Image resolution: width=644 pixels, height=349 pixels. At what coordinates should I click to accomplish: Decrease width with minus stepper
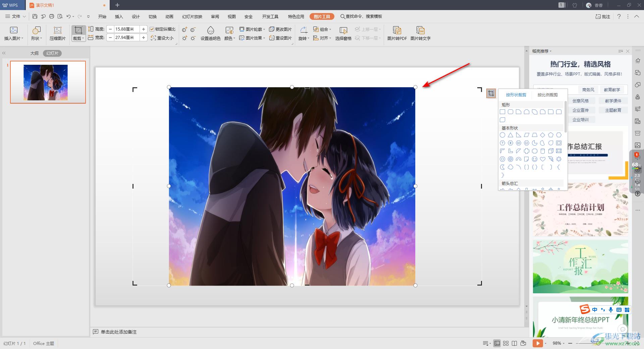pos(110,38)
